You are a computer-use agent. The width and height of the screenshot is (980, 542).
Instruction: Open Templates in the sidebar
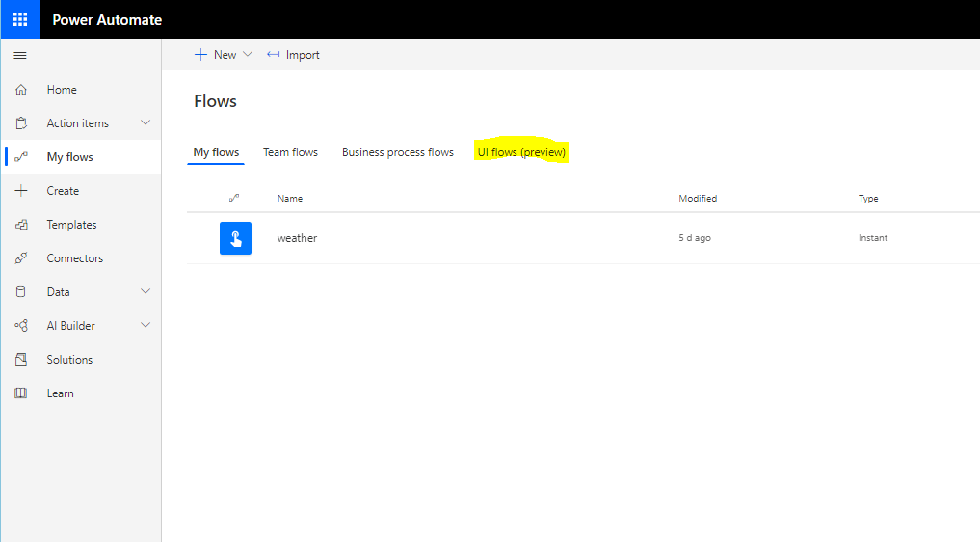pos(72,225)
